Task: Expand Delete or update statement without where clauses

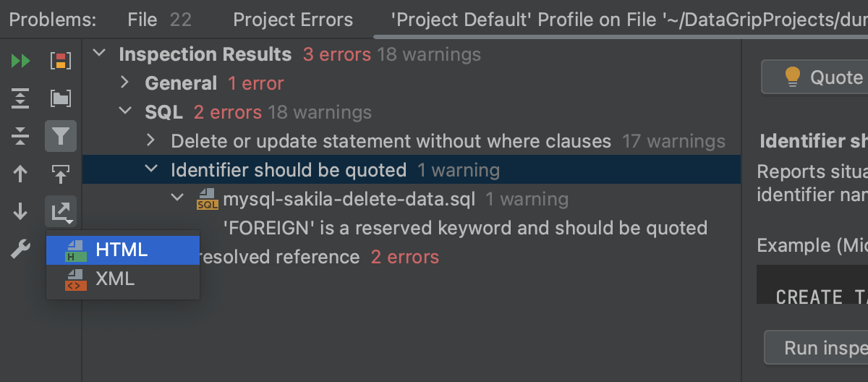Action: [151, 140]
